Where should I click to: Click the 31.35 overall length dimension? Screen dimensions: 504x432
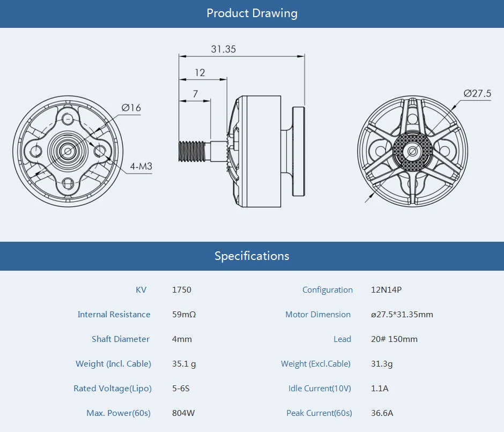point(224,49)
